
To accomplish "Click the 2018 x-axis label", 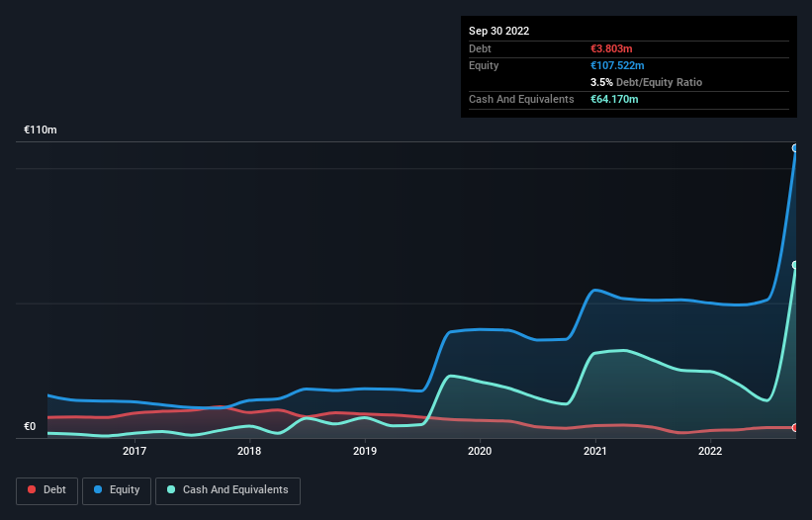I will click(249, 451).
